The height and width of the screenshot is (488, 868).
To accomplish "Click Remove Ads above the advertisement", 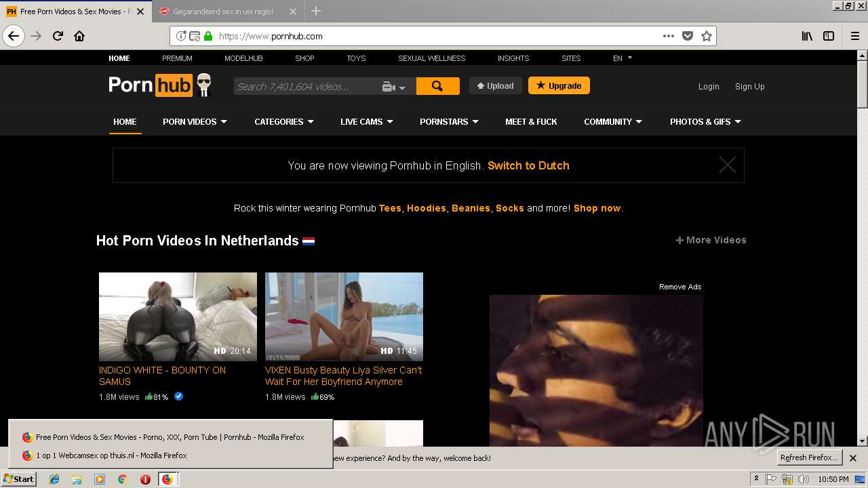I will (680, 287).
